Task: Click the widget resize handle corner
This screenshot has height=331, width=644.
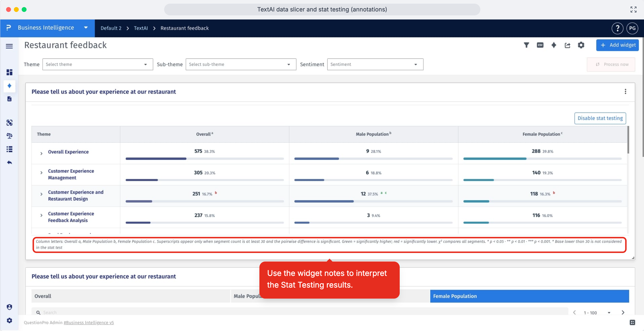Action: (x=633, y=258)
